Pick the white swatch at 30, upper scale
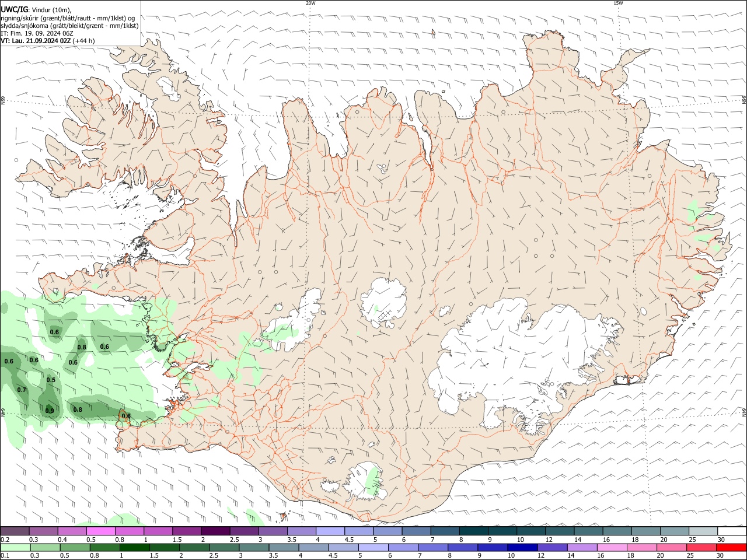 tap(732, 531)
